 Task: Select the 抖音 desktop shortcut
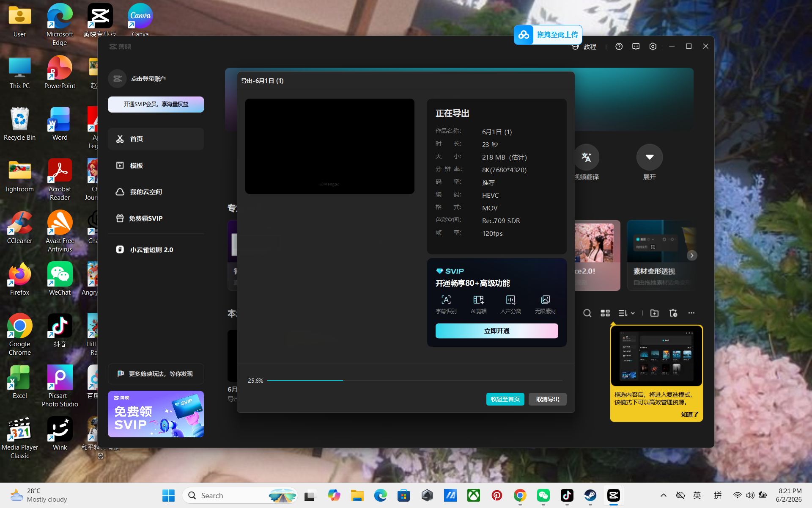[x=60, y=330]
